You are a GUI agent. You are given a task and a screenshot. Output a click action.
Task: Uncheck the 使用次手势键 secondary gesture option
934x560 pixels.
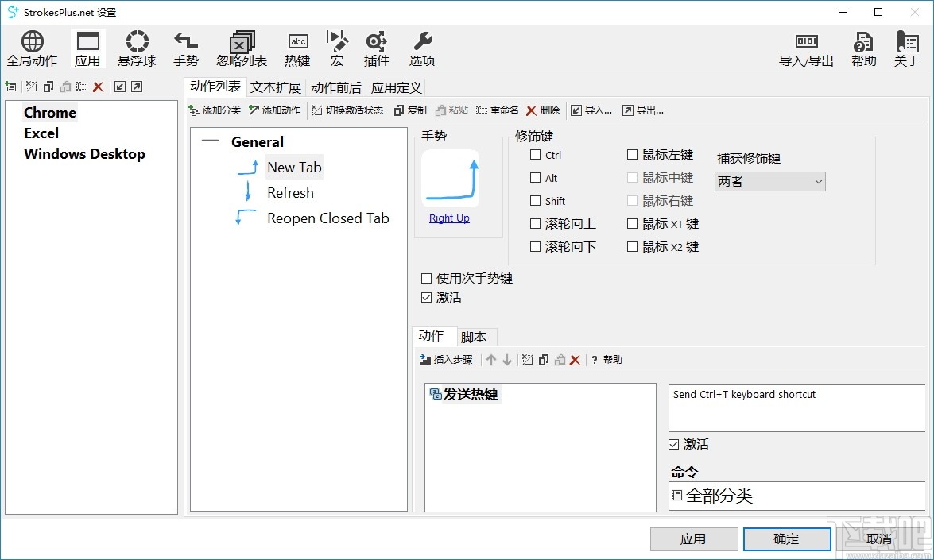click(426, 278)
